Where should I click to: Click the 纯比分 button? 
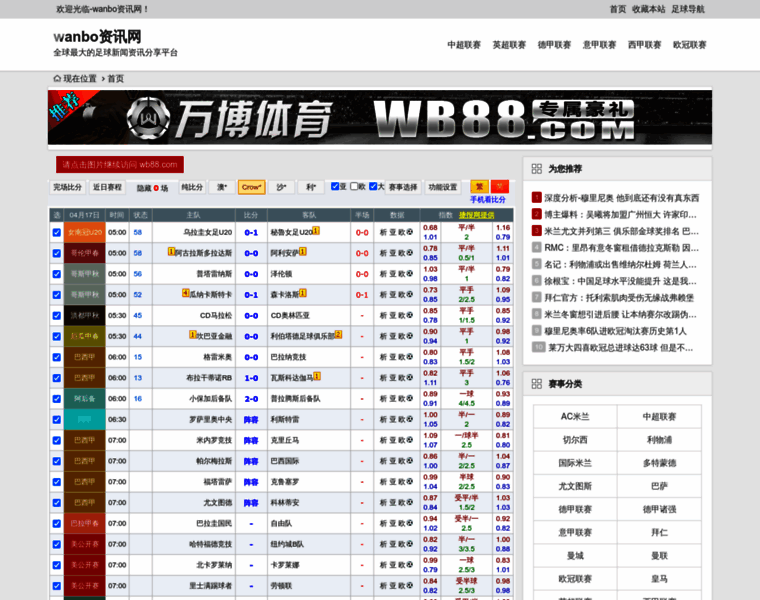click(192, 187)
